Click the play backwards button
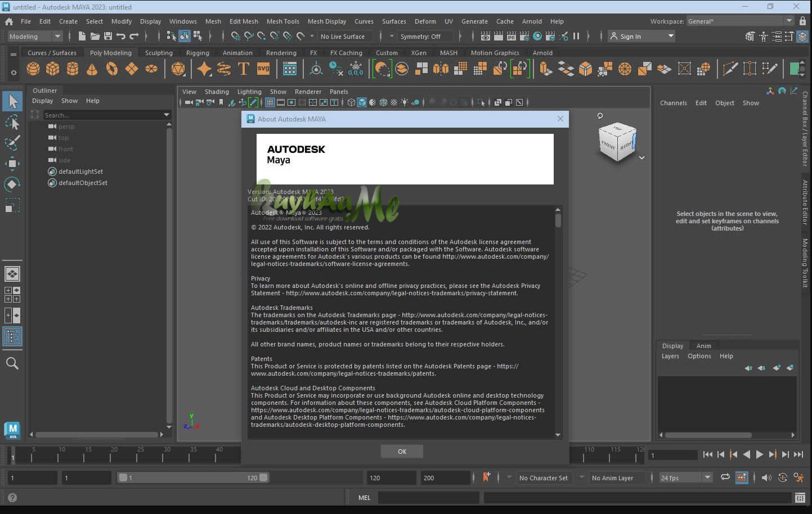Image resolution: width=812 pixels, height=514 pixels. point(747,454)
